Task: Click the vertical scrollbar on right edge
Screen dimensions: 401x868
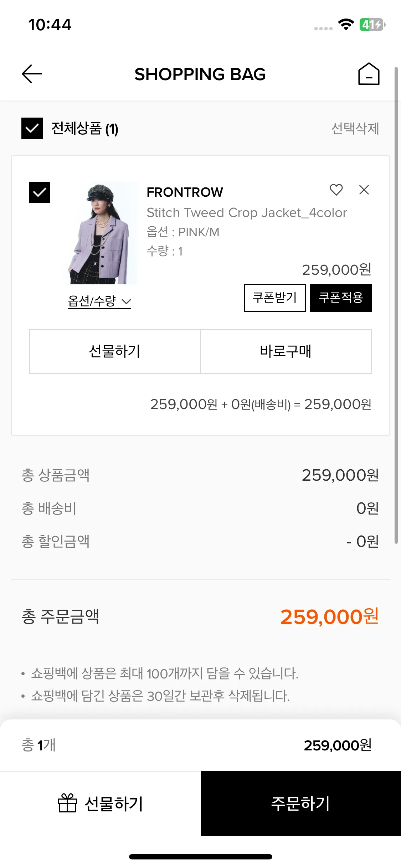Action: 396,305
